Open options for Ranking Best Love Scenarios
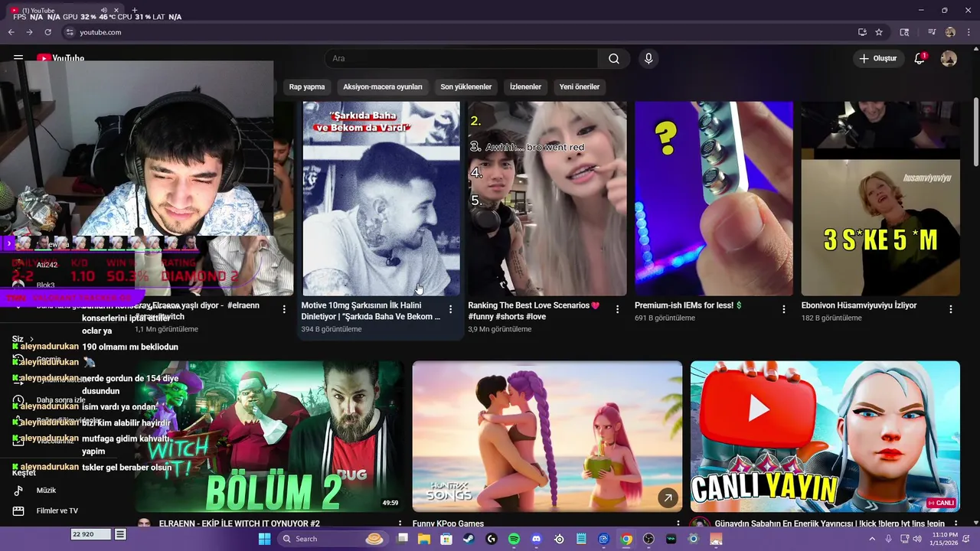 click(617, 309)
